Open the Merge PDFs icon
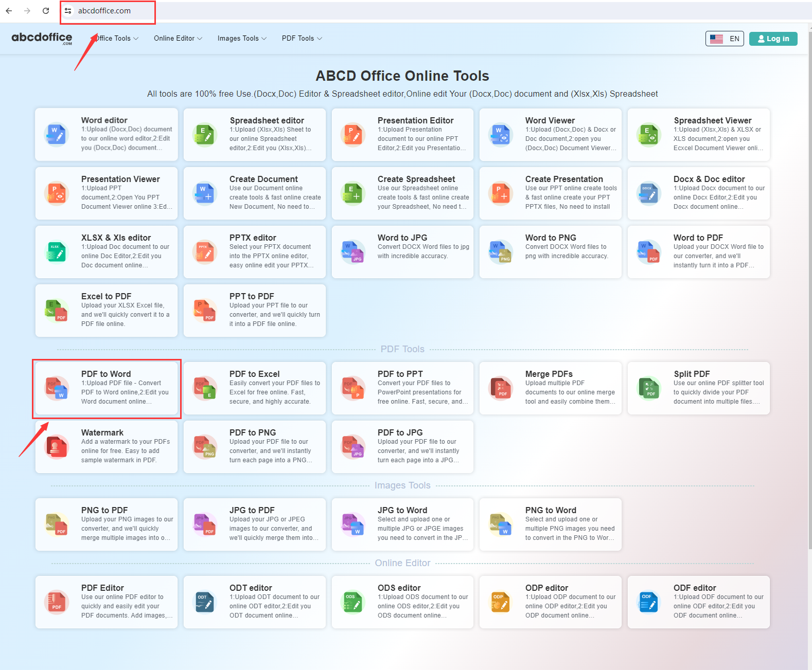 (501, 388)
